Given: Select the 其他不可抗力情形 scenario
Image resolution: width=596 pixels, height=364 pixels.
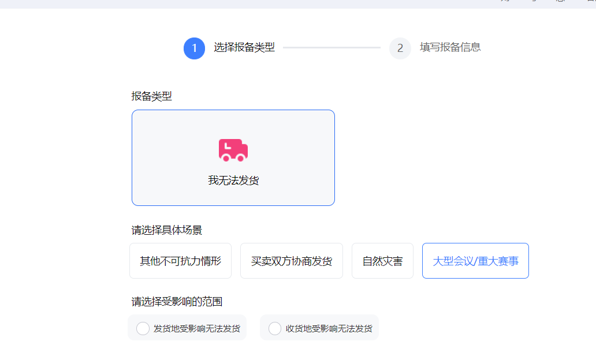Looking at the screenshot, I should pyautogui.click(x=180, y=261).
